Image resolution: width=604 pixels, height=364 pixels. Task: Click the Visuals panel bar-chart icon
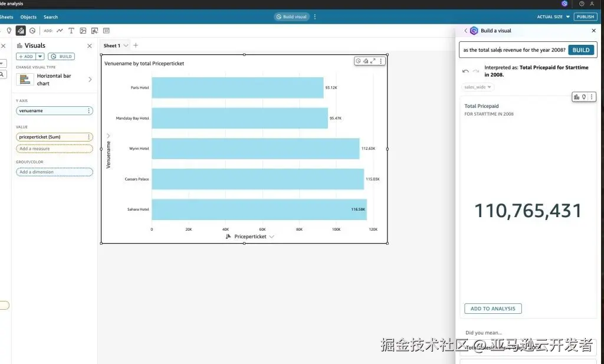pos(19,45)
